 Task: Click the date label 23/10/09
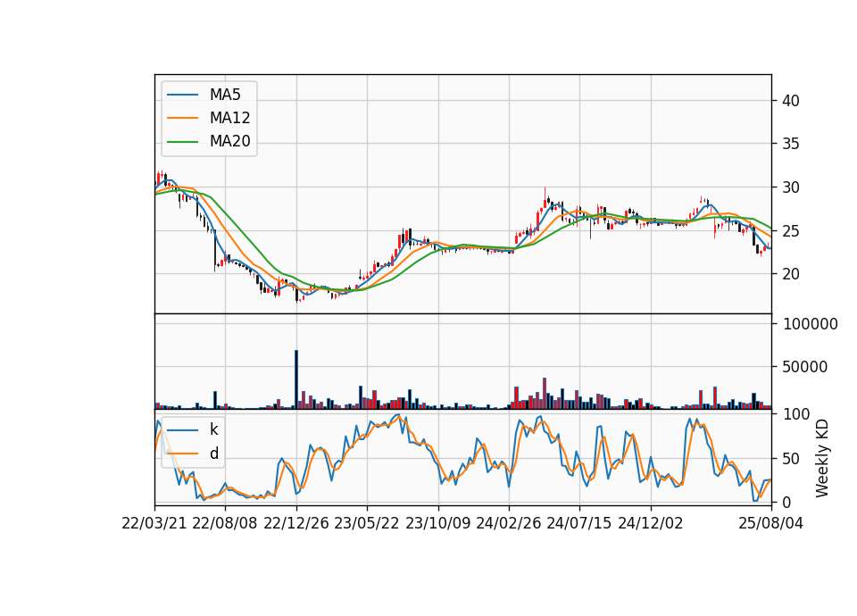(x=437, y=524)
